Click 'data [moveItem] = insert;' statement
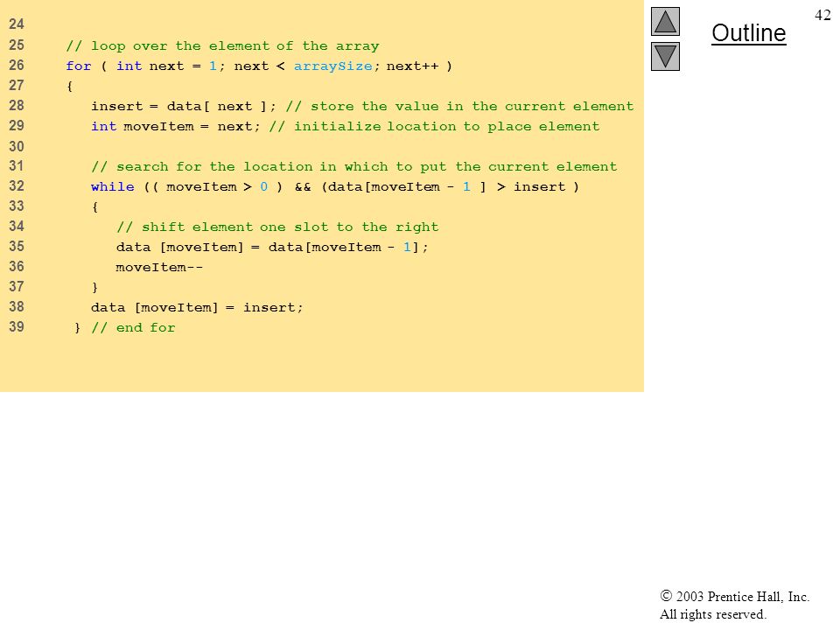Screen dimensions: 840x630 (x=197, y=307)
